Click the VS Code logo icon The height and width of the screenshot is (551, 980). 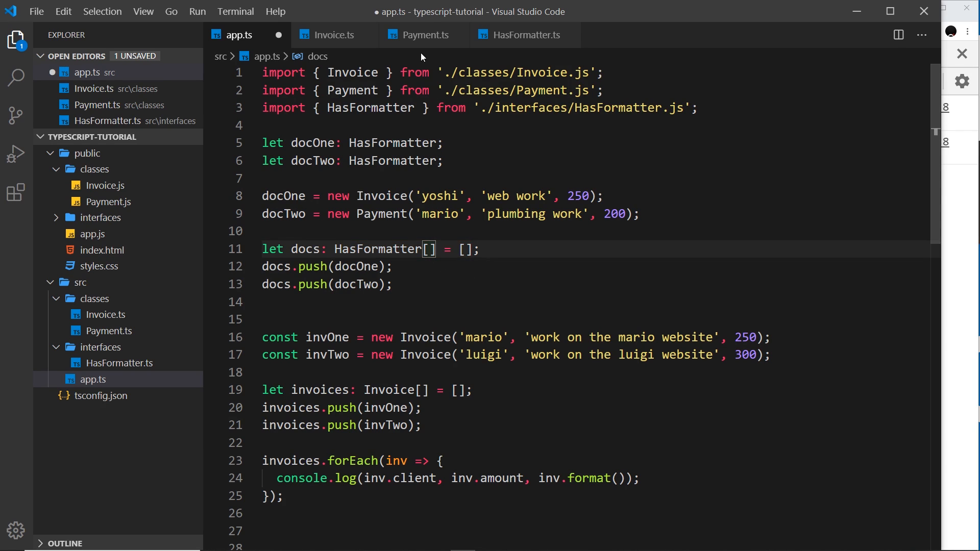click(11, 11)
